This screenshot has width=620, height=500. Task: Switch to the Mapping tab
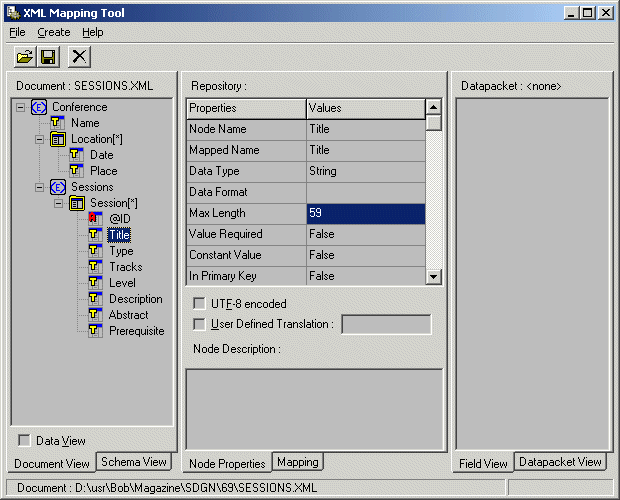click(298, 462)
